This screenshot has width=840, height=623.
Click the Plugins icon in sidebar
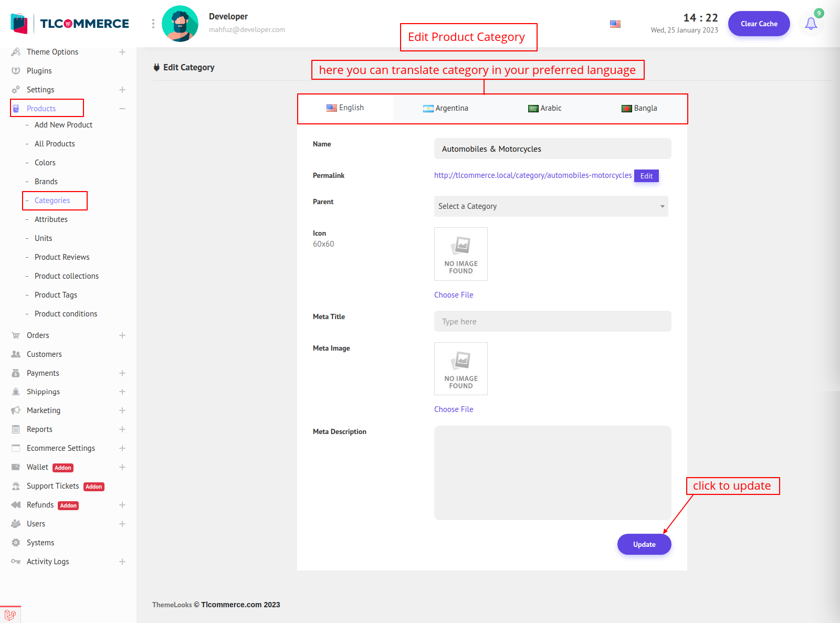(16, 71)
